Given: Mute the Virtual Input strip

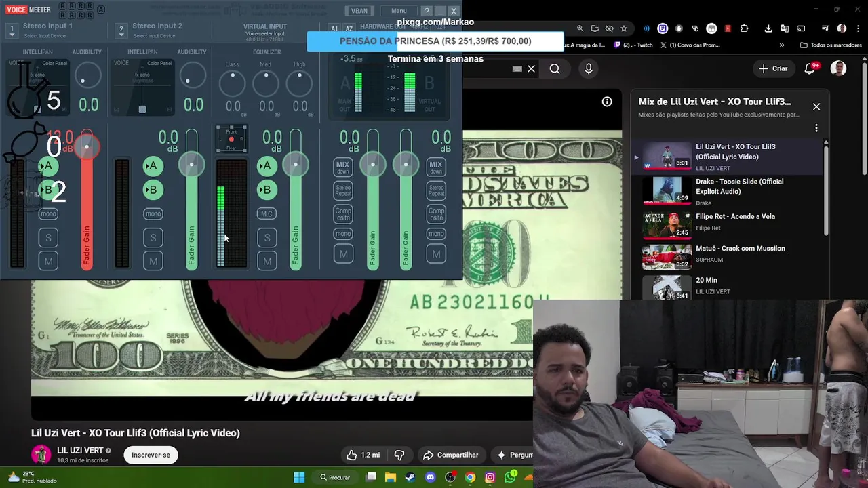Looking at the screenshot, I should pyautogui.click(x=267, y=261).
